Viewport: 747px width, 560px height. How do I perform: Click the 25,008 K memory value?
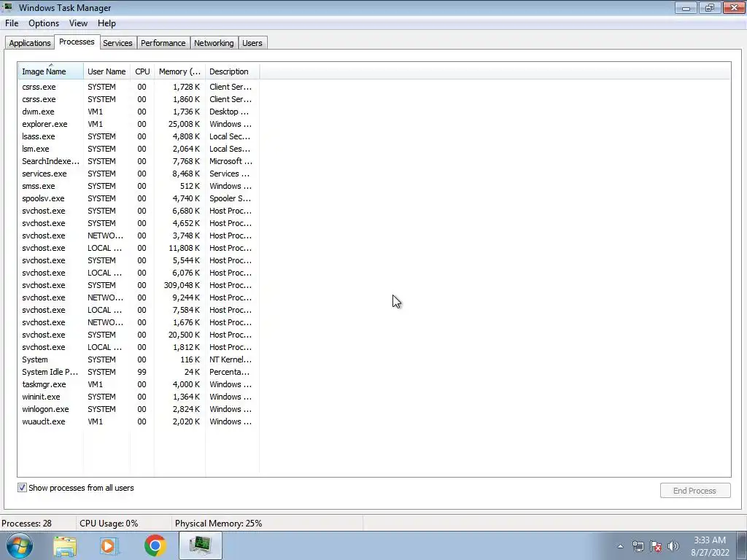coord(184,124)
